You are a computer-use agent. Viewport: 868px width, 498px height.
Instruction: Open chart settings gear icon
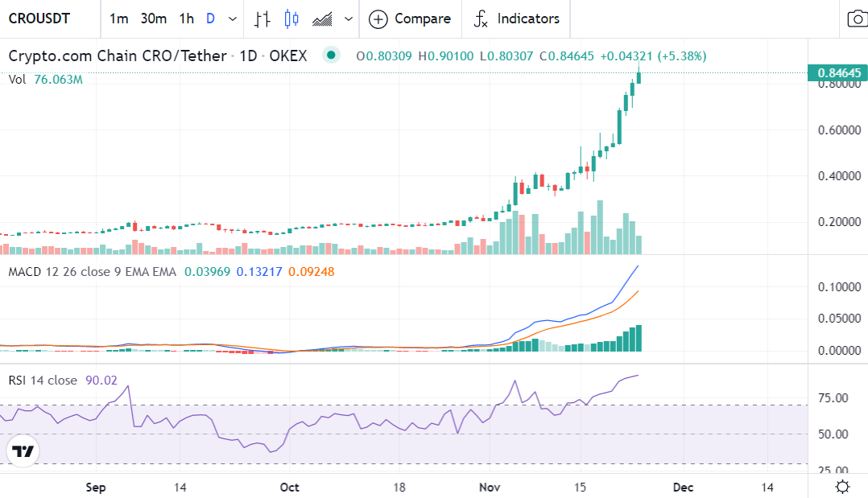click(x=842, y=486)
